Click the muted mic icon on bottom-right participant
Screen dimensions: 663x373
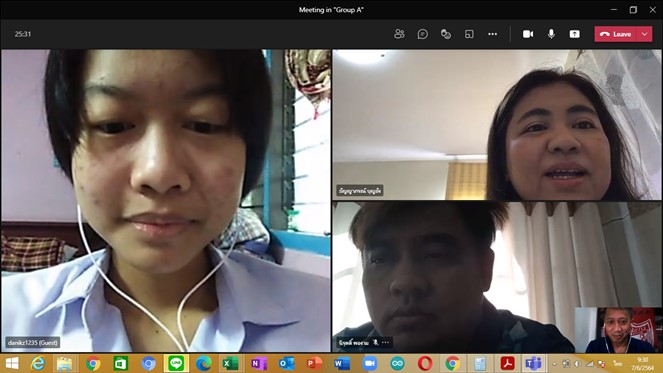[375, 342]
